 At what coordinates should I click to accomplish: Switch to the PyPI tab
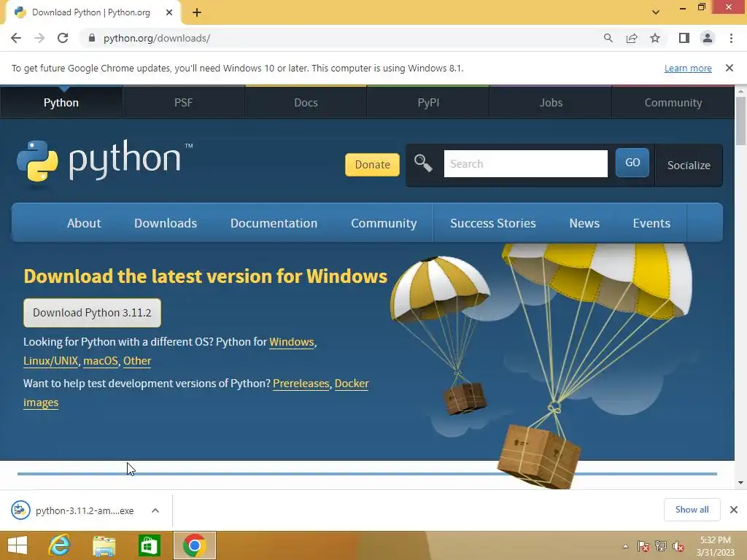point(428,103)
